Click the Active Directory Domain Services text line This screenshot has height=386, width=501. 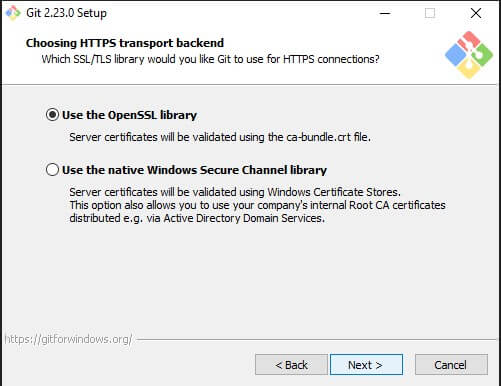pos(197,218)
